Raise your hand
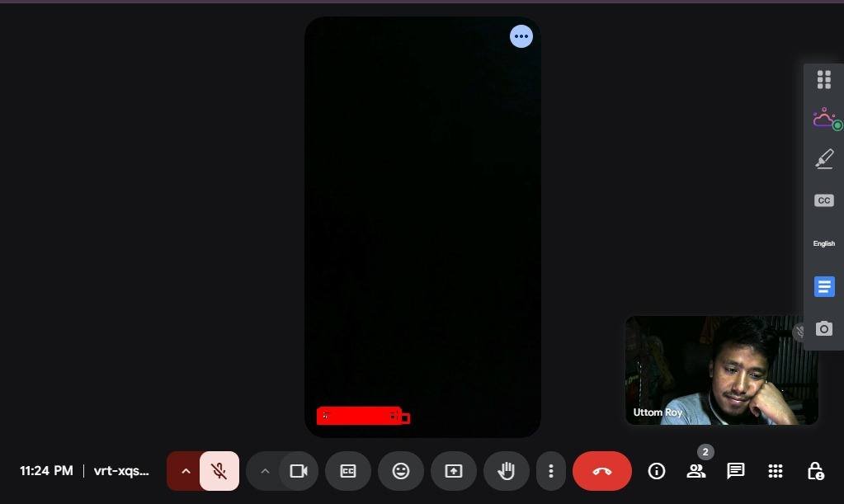 [507, 471]
